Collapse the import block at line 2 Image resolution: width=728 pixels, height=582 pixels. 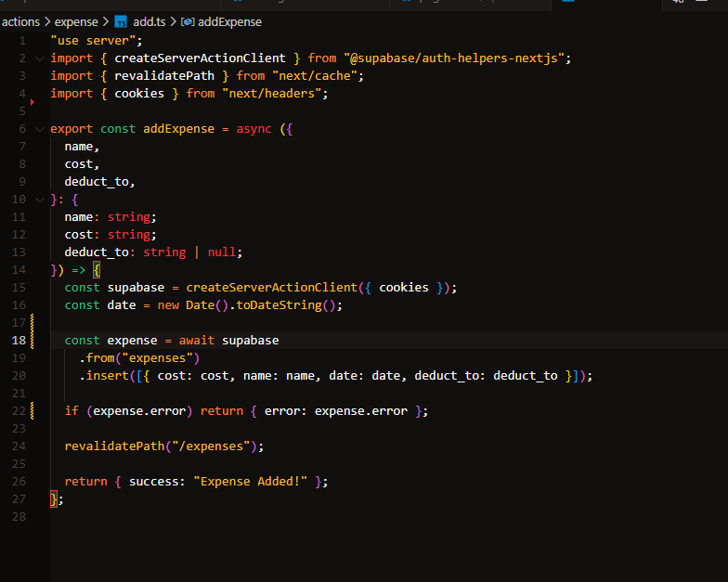click(40, 58)
